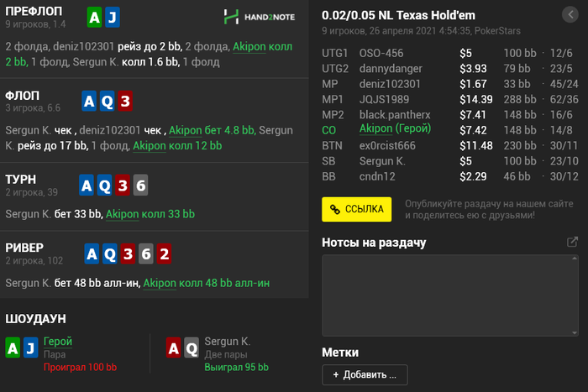
Task: Click the Hand2Note logo
Action: (259, 17)
